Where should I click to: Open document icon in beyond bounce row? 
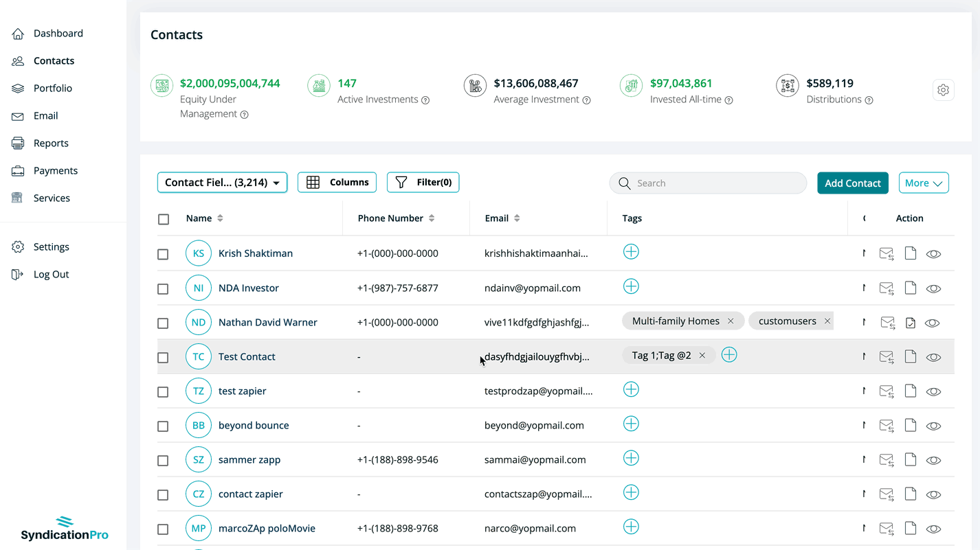(911, 425)
